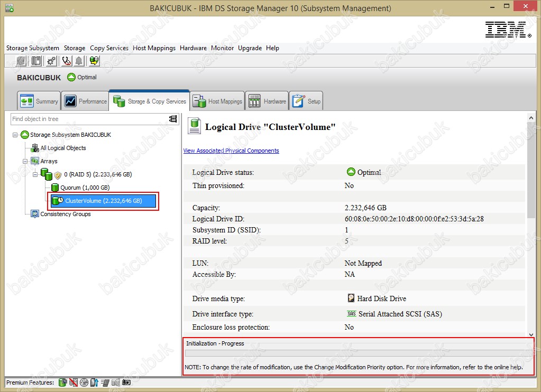The height and width of the screenshot is (392, 541).
Task: Click the Capacity value 2.232,646 GB
Action: (365, 208)
